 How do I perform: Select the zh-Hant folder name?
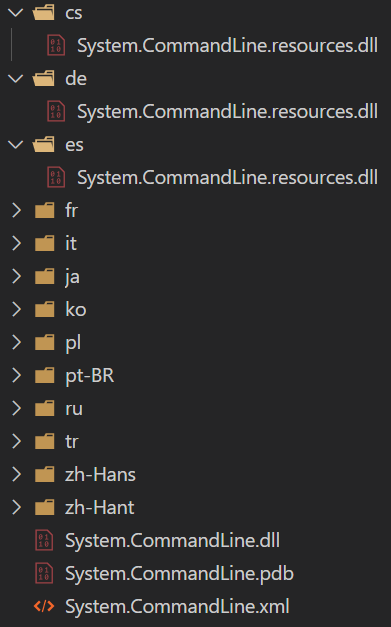(x=100, y=507)
